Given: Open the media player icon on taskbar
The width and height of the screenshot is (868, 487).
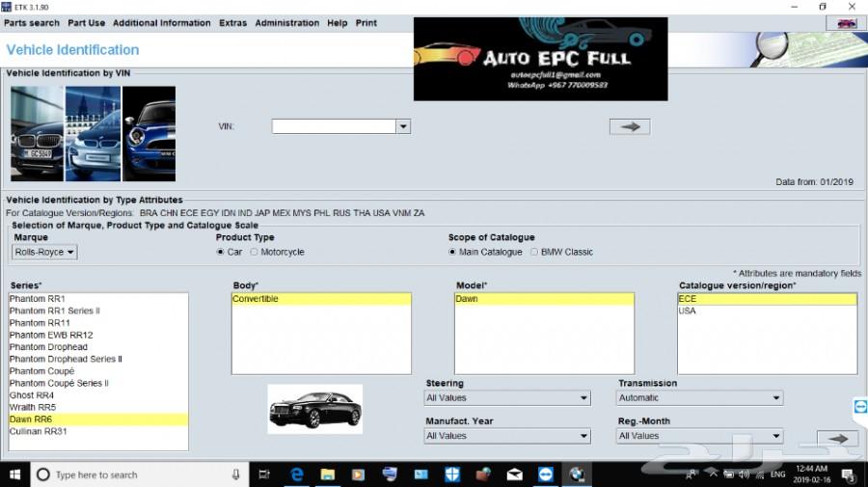Looking at the screenshot, I should (359, 474).
